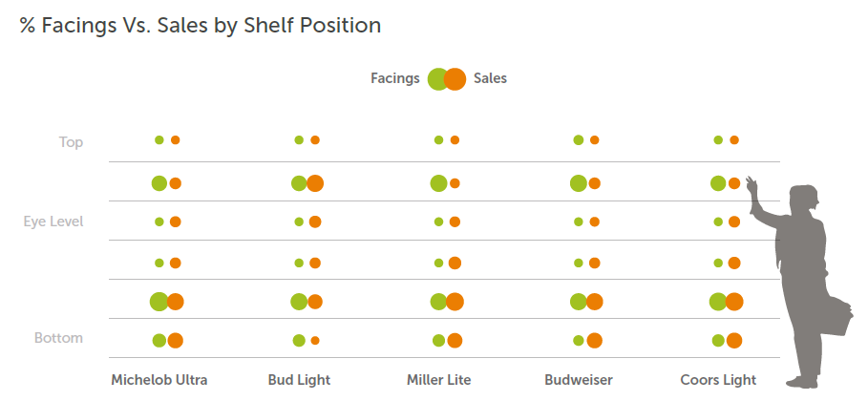Click the orange Sales legend circle
Screen dimensions: 868x401
click(455, 79)
